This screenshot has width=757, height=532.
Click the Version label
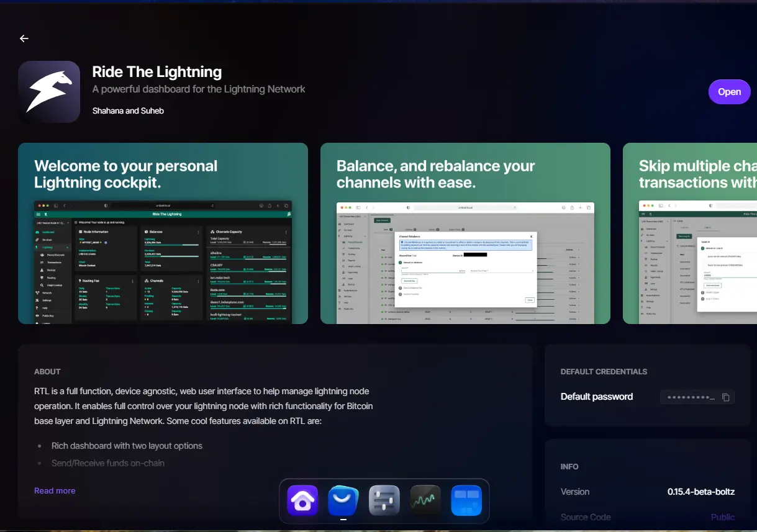click(575, 492)
